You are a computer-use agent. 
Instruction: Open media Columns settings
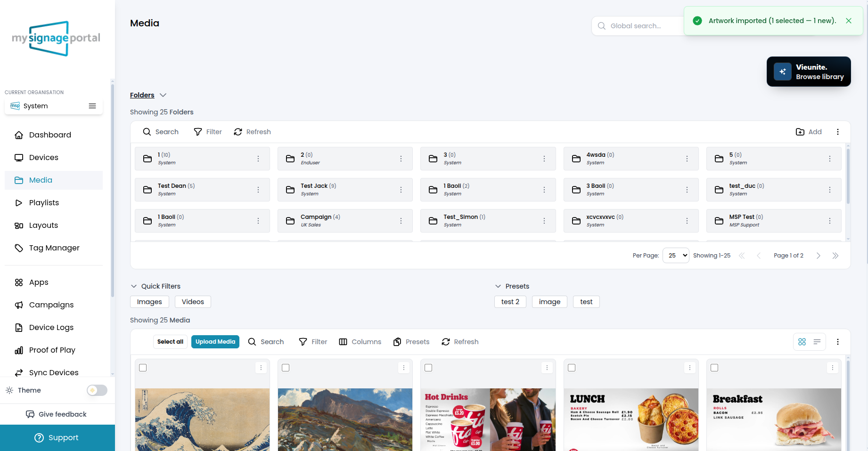pyautogui.click(x=360, y=342)
